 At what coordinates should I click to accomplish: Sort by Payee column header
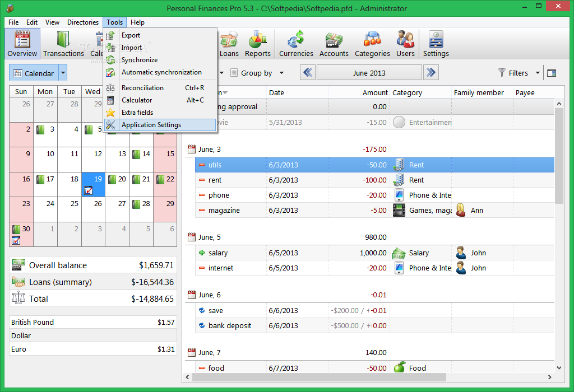point(534,92)
